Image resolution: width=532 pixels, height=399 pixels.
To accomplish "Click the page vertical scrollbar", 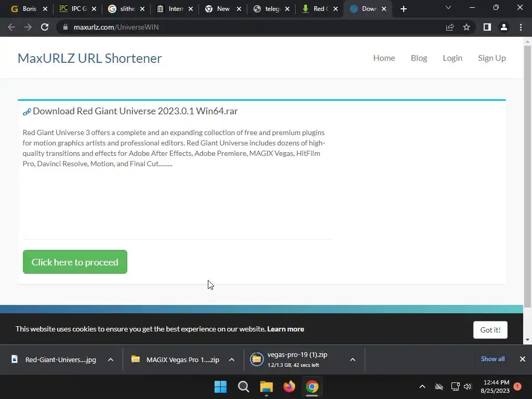I will tap(527, 177).
